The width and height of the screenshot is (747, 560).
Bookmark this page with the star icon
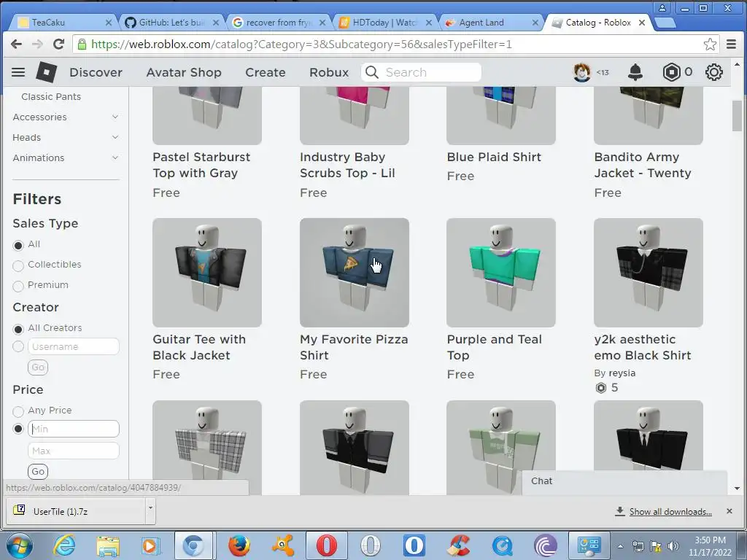coord(710,44)
